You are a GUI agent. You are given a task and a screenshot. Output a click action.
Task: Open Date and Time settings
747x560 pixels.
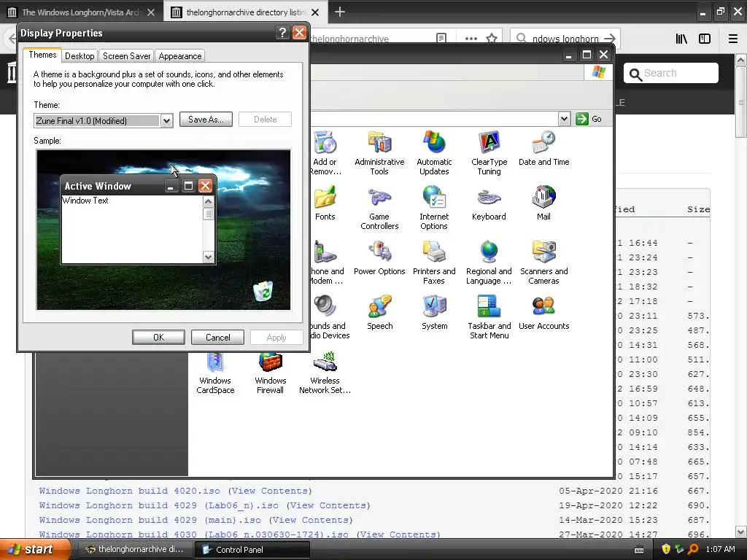pyautogui.click(x=543, y=149)
